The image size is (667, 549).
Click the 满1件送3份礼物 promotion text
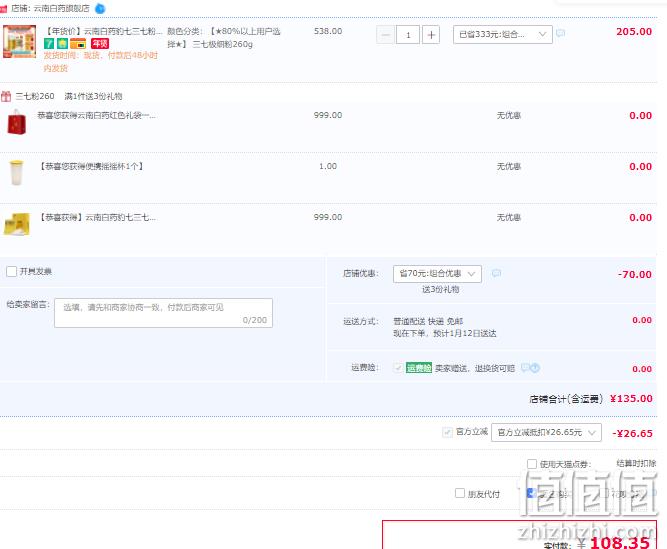coord(93,97)
